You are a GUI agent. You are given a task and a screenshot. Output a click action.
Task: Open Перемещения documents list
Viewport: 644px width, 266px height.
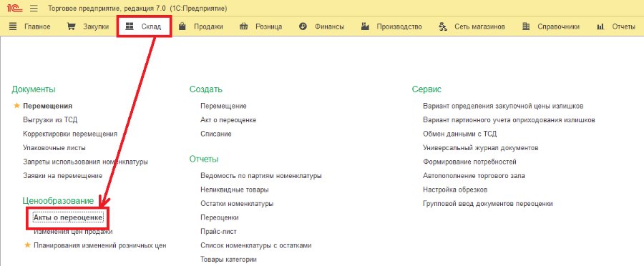click(48, 106)
